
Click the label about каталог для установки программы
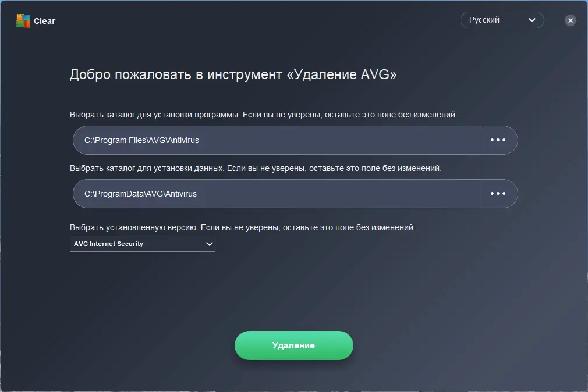coord(264,115)
